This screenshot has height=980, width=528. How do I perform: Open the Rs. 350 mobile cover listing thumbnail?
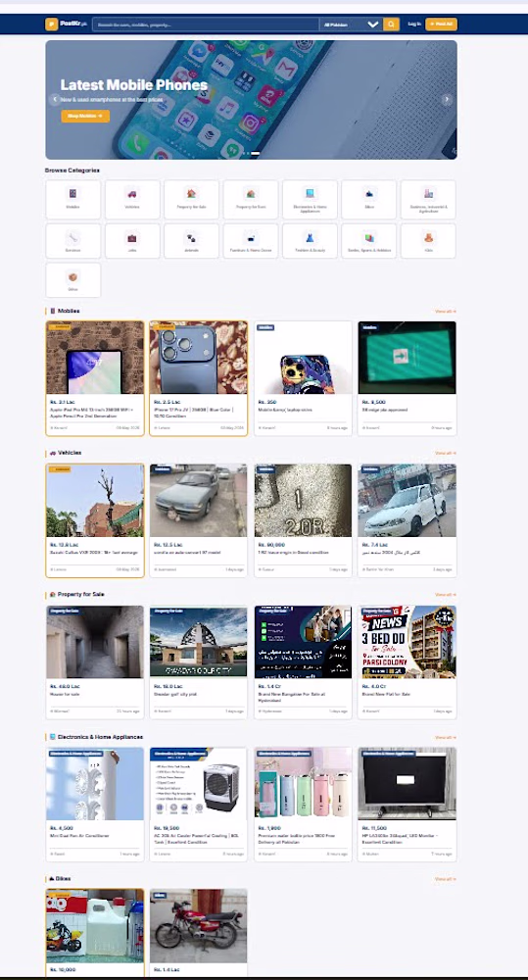tap(303, 358)
